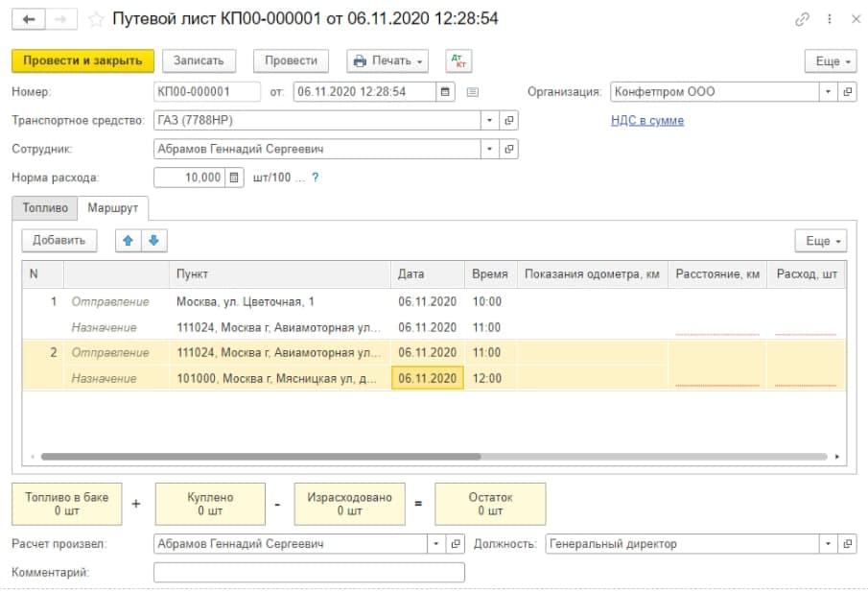
Task: Close the Путевой лист window
Action: coord(856,19)
